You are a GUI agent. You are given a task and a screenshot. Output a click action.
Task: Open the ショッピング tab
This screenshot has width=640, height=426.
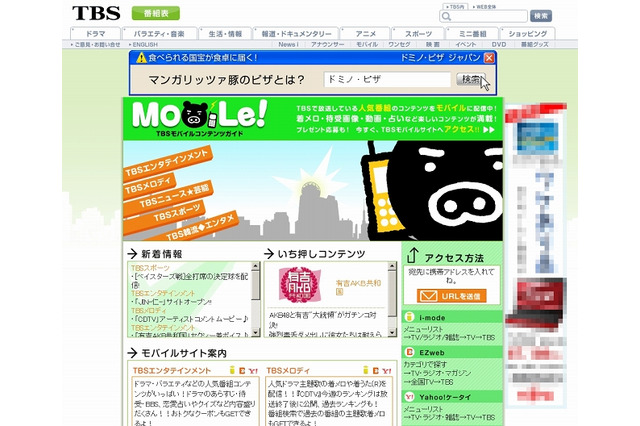coord(527,34)
